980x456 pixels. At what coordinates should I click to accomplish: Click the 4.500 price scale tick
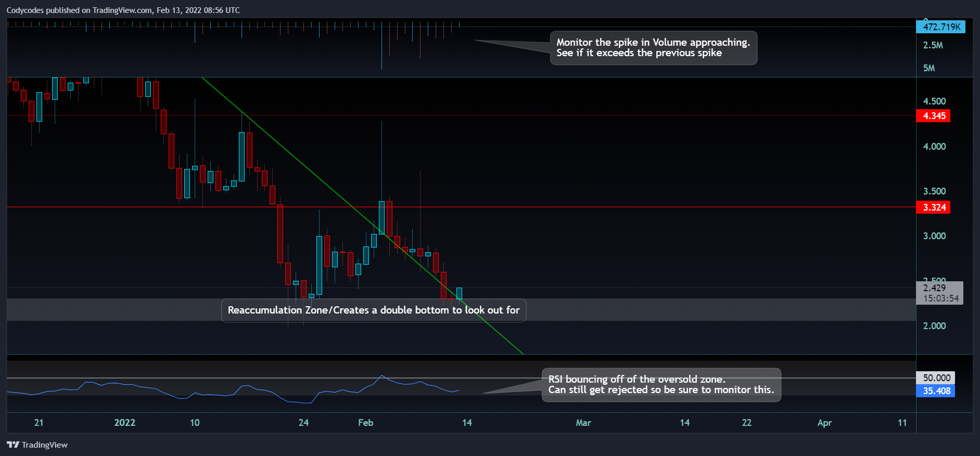tap(934, 101)
